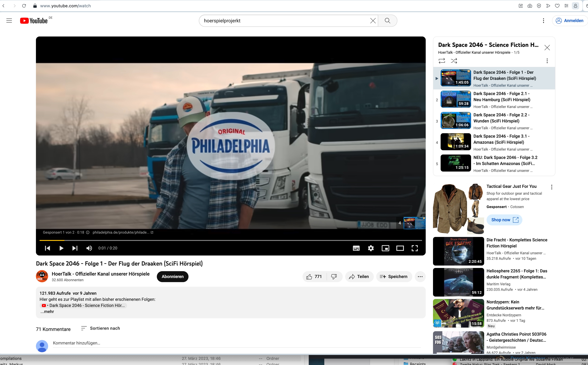The width and height of the screenshot is (588, 365).
Task: Enter fullscreen mode
Action: [415, 248]
